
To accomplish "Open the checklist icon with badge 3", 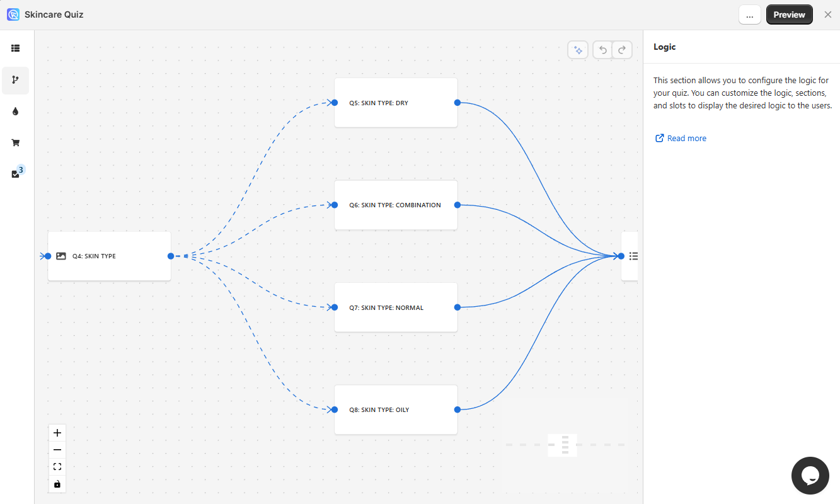I will click(16, 175).
